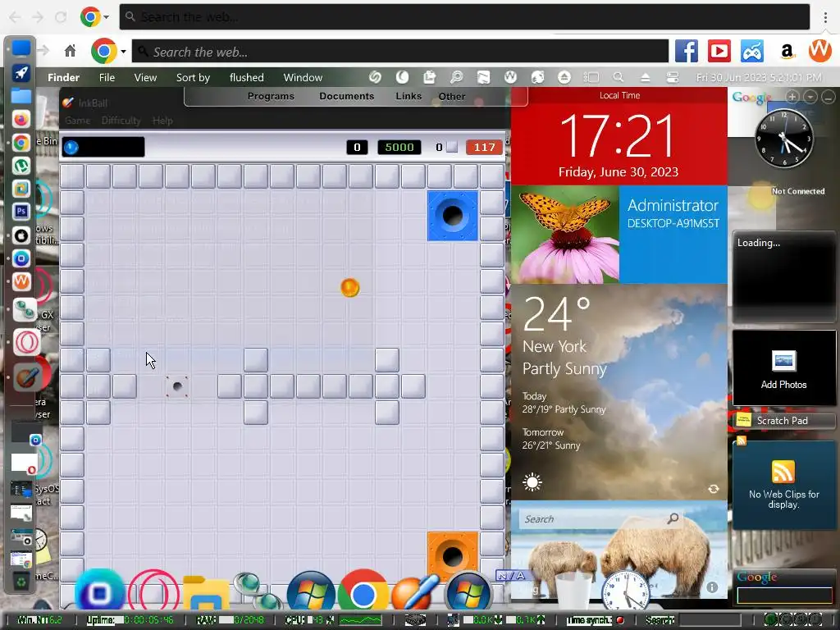Open uTorrent from the left dock
The image size is (840, 630).
21,166
